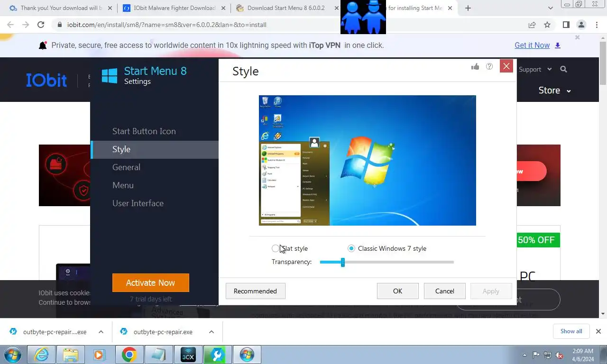Image resolution: width=607 pixels, height=364 pixels.
Task: Click the Transparency slider handle
Action: click(x=343, y=262)
